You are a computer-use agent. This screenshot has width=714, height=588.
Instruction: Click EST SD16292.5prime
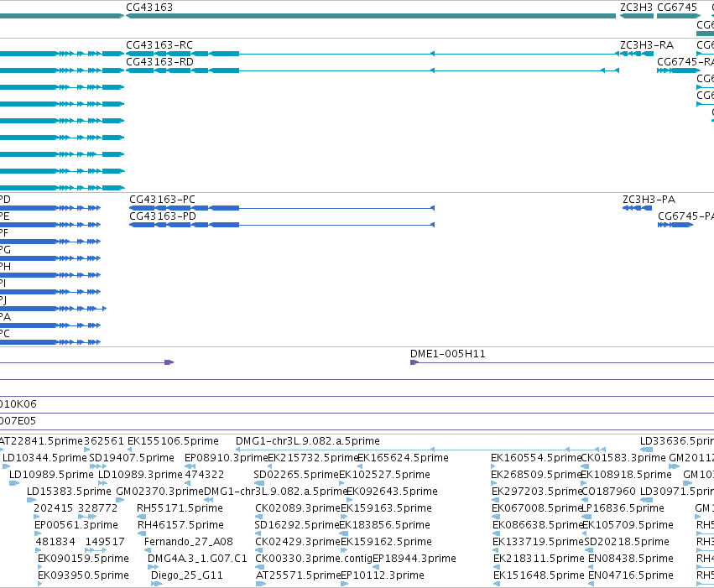(x=297, y=525)
